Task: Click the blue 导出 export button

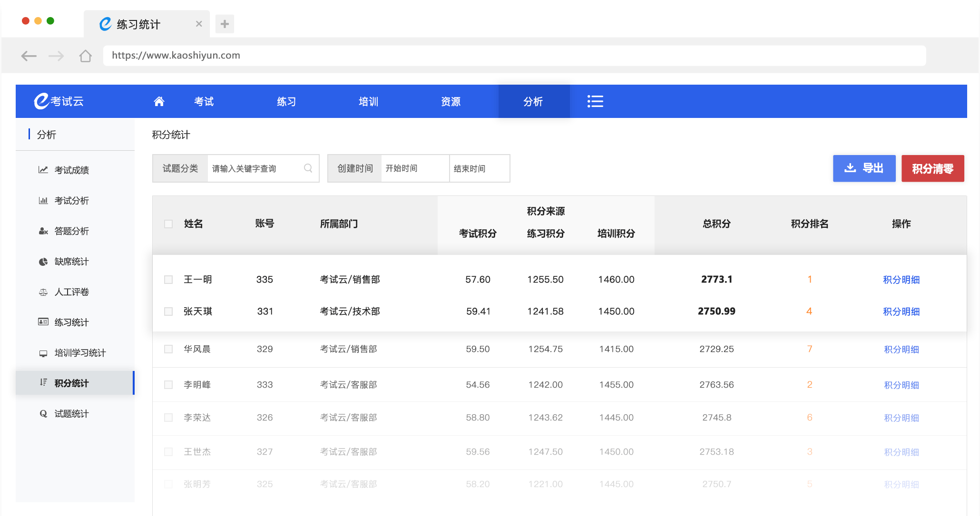Action: coord(864,168)
